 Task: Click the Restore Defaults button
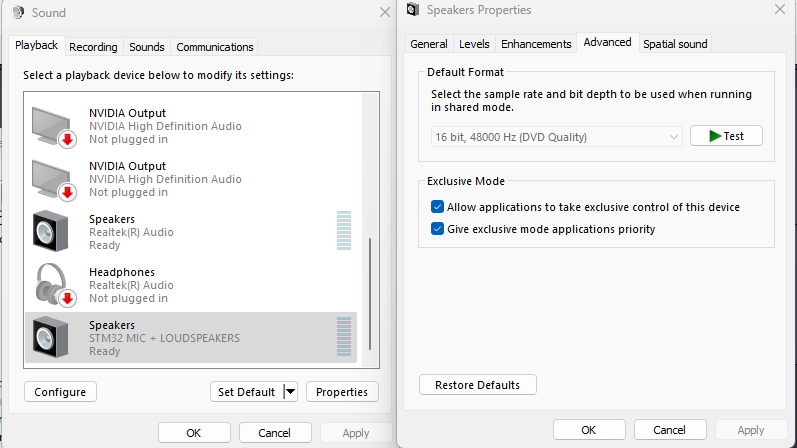click(477, 385)
